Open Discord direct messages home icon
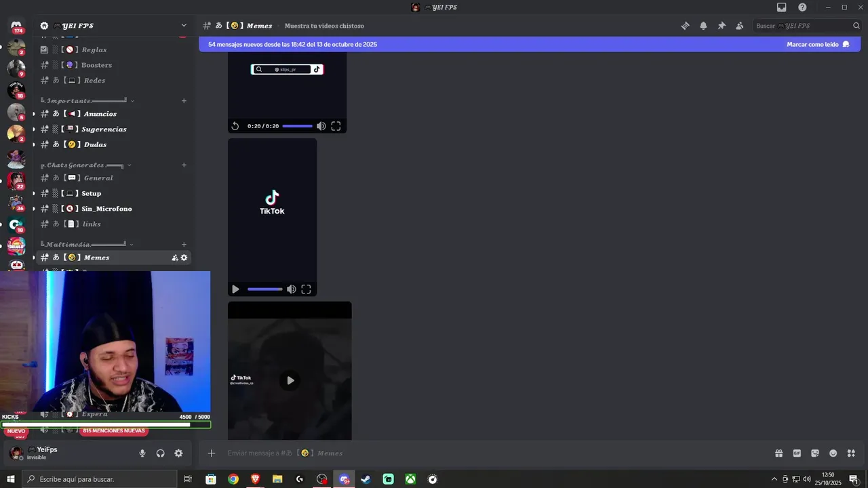868x488 pixels. [x=16, y=26]
